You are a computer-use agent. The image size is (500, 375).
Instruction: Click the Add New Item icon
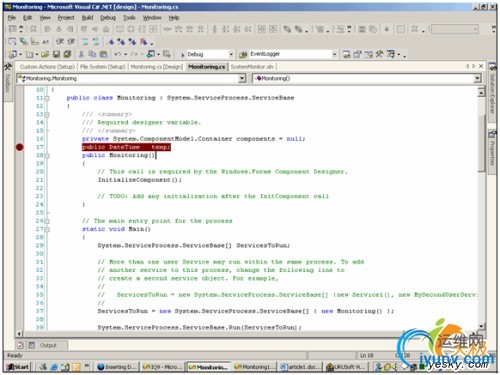coord(29,54)
